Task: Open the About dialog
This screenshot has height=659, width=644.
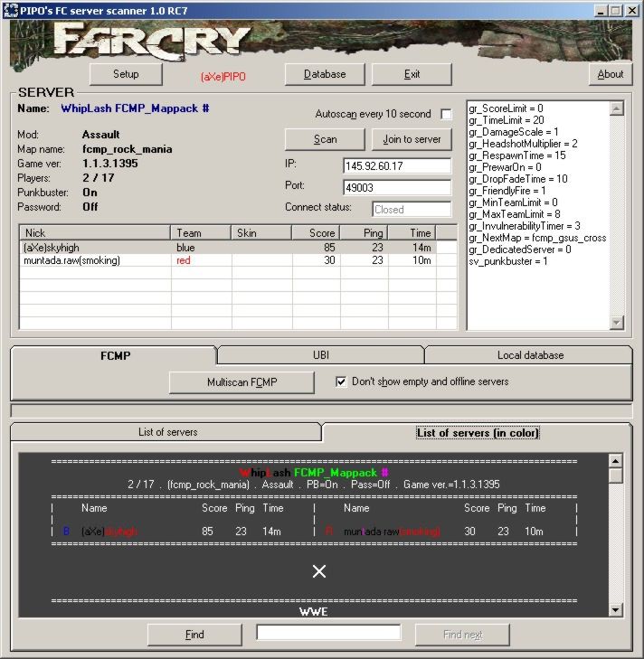Action: tap(611, 74)
